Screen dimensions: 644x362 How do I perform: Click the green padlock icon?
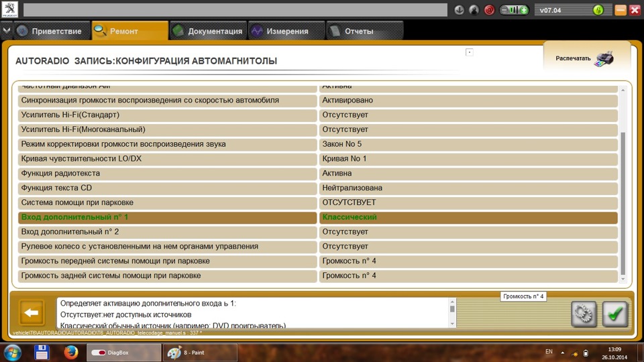tap(598, 10)
